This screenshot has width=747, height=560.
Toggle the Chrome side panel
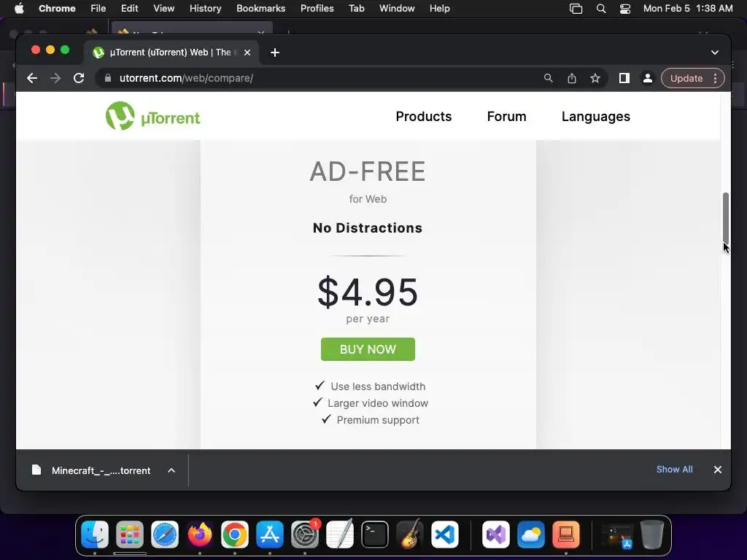(x=624, y=78)
